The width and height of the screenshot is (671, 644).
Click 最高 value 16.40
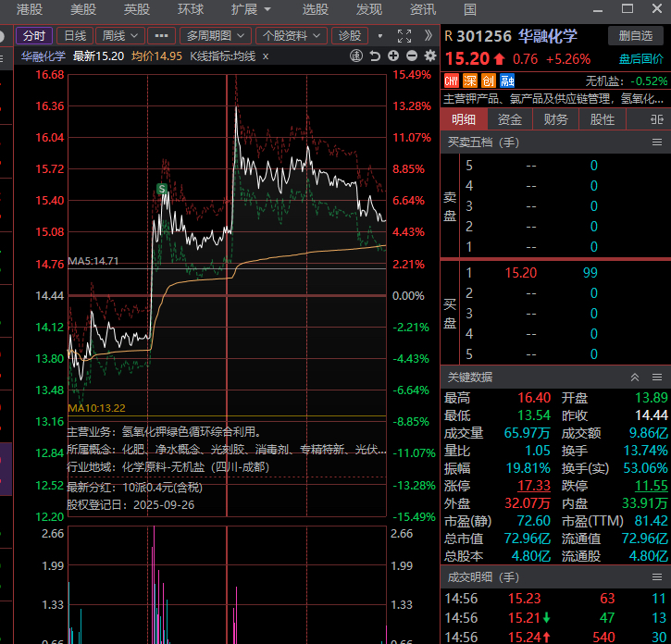pyautogui.click(x=534, y=398)
